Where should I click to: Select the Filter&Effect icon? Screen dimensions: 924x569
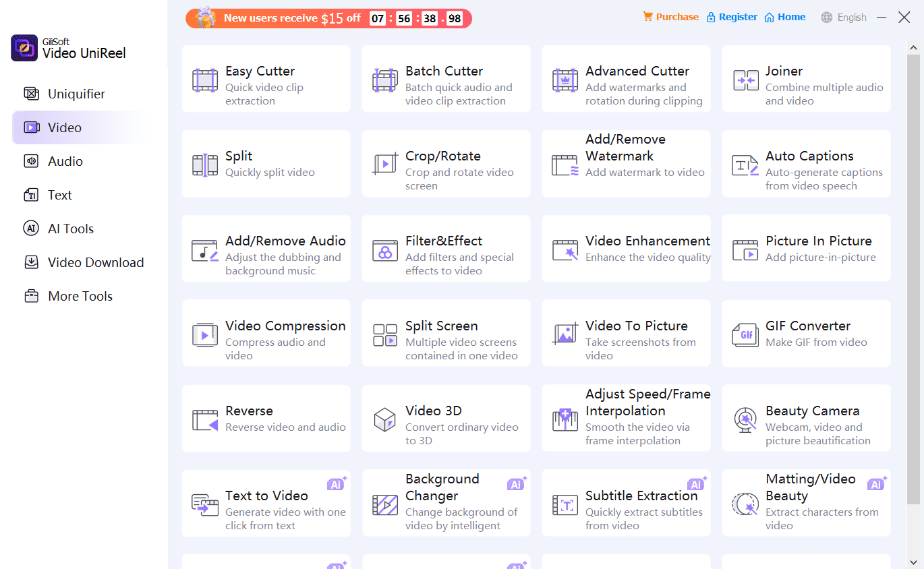coord(385,250)
